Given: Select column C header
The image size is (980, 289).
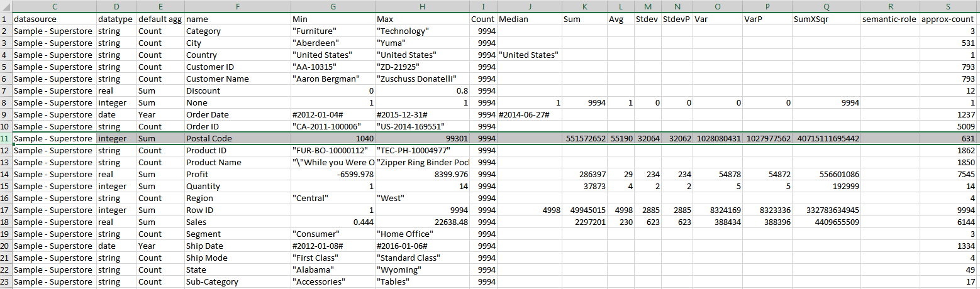Looking at the screenshot, I should [x=54, y=6].
